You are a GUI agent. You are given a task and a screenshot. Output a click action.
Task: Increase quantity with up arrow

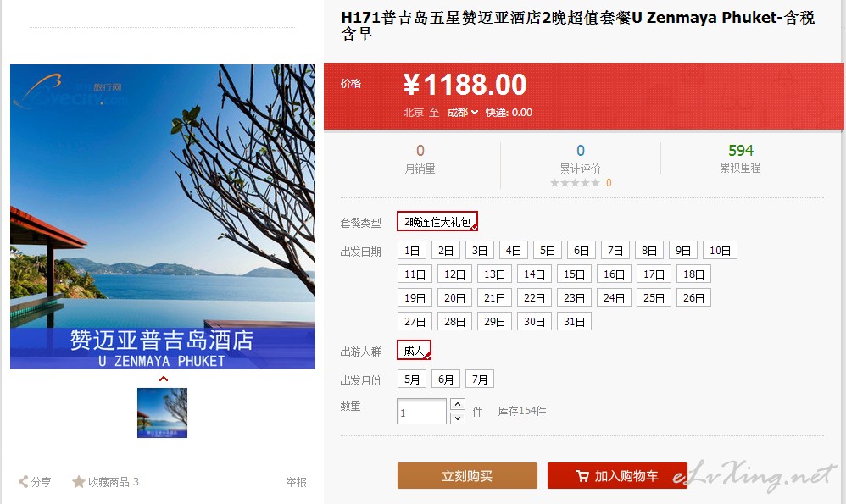pos(458,404)
